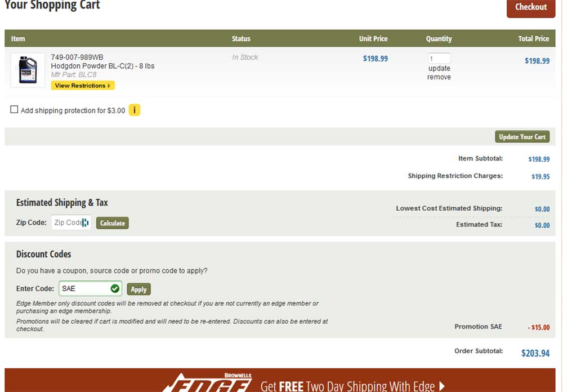
Task: Click the update quantity link
Action: [439, 68]
